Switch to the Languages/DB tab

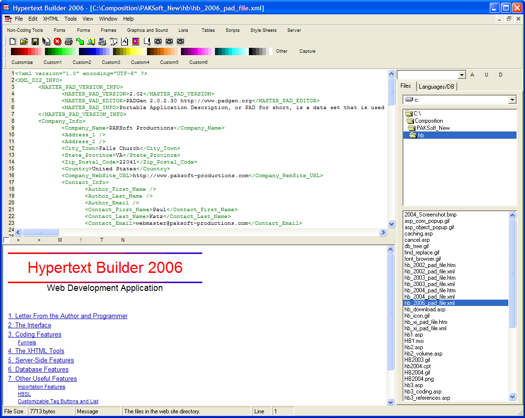[436, 87]
